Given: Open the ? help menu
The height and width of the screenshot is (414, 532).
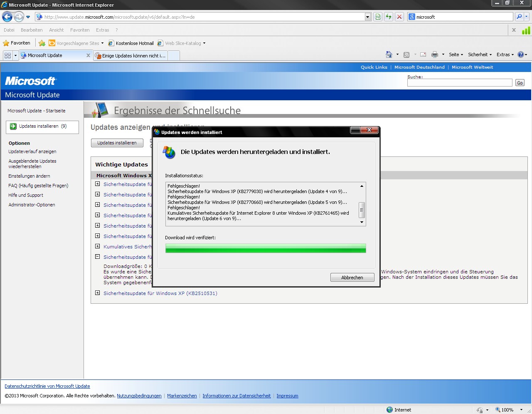Looking at the screenshot, I should coord(117,30).
